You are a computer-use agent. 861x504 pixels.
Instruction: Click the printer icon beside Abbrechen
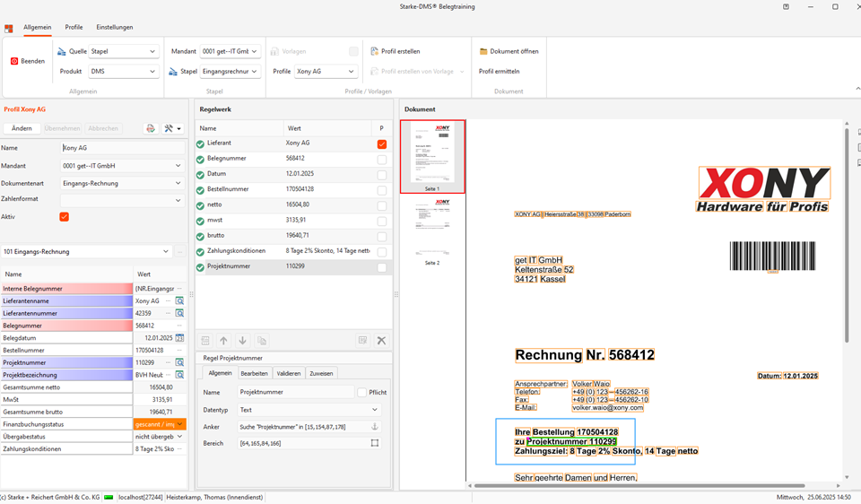pos(151,128)
